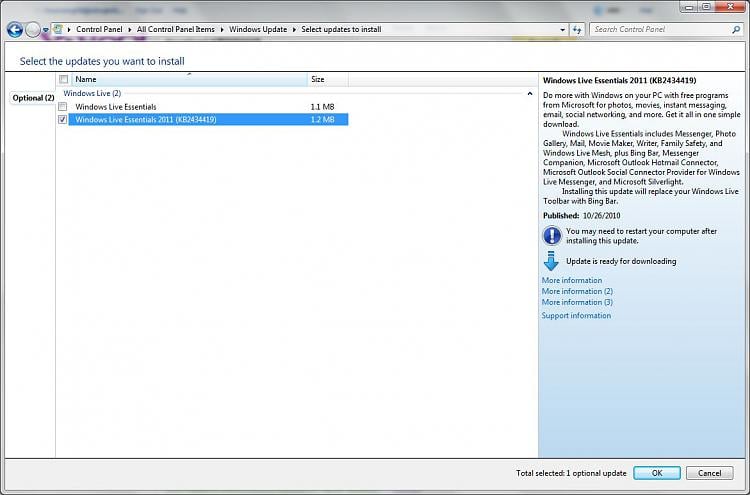
Task: Sort by the Name column header
Action: (x=189, y=79)
